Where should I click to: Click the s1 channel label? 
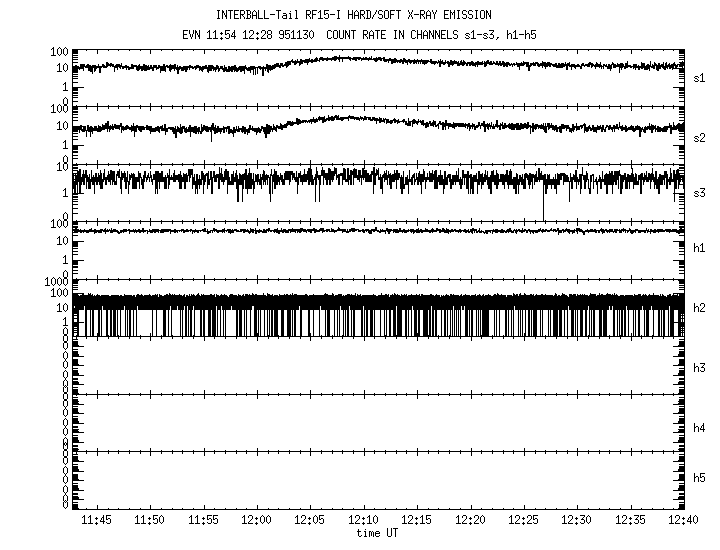pyautogui.click(x=699, y=77)
